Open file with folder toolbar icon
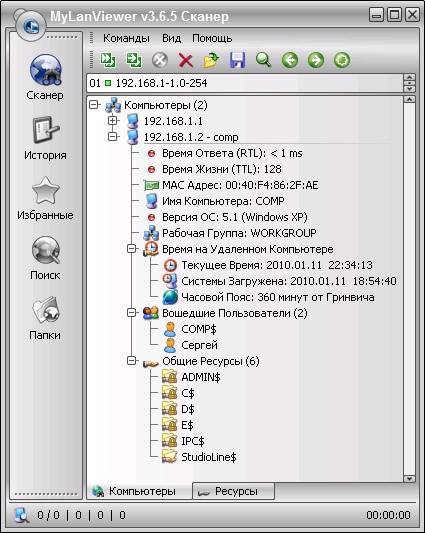Viewport: 425px width, 533px height. [x=211, y=61]
